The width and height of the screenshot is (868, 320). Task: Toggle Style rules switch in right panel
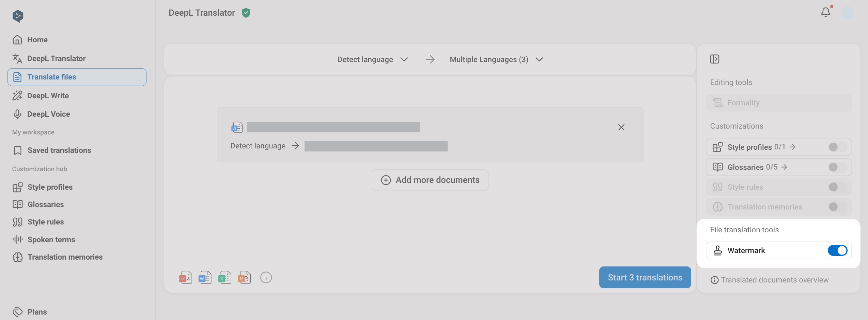pyautogui.click(x=837, y=187)
